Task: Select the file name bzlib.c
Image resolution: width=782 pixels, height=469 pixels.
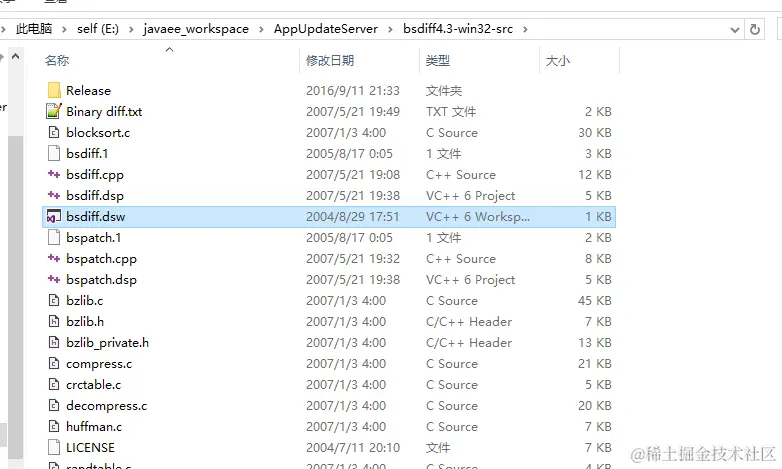Action: 84,300
